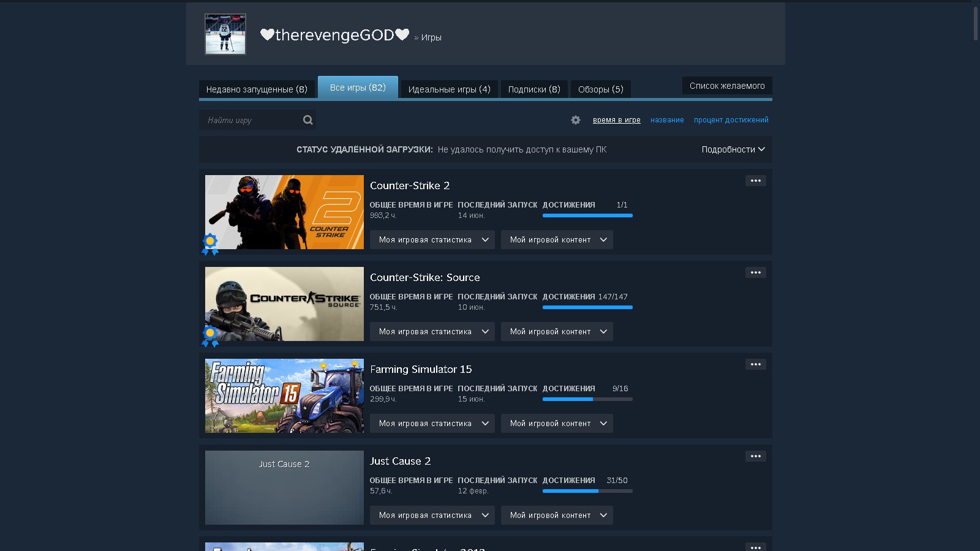The image size is (980, 551).
Task: Click the '9/16' achievements count
Action: pyautogui.click(x=620, y=389)
